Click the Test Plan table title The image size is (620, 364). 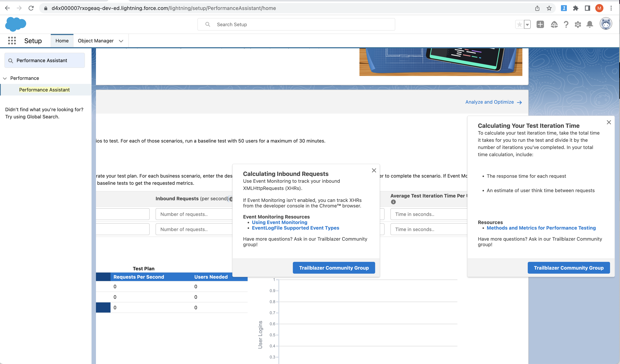144,268
